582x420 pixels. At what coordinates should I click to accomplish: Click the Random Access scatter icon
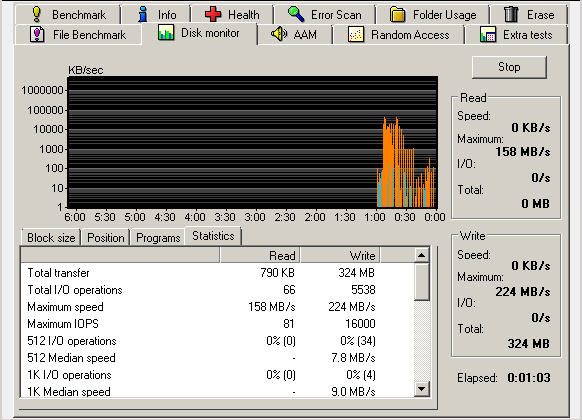(x=356, y=35)
